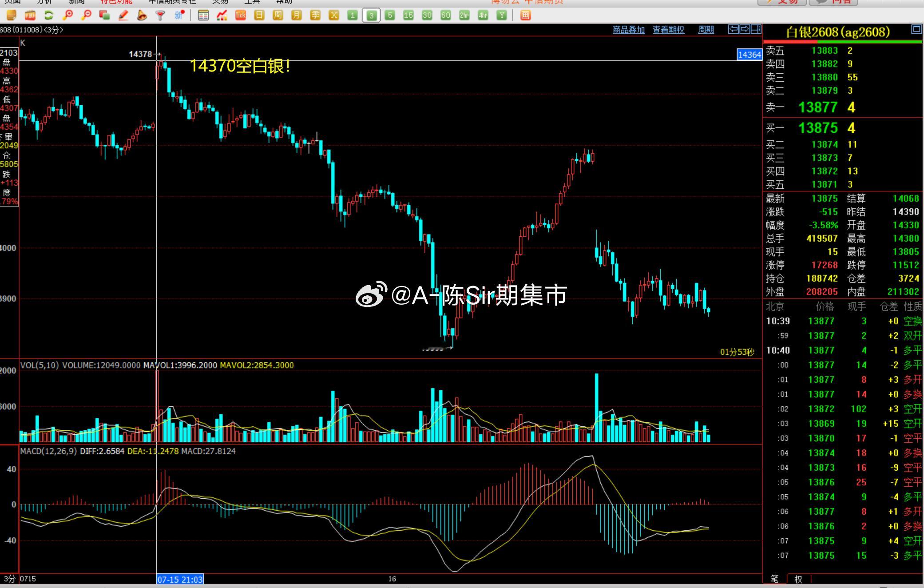Screen dimensions: 924x588
Task: Open the F10 fundamentals icon
Action: 30,16
